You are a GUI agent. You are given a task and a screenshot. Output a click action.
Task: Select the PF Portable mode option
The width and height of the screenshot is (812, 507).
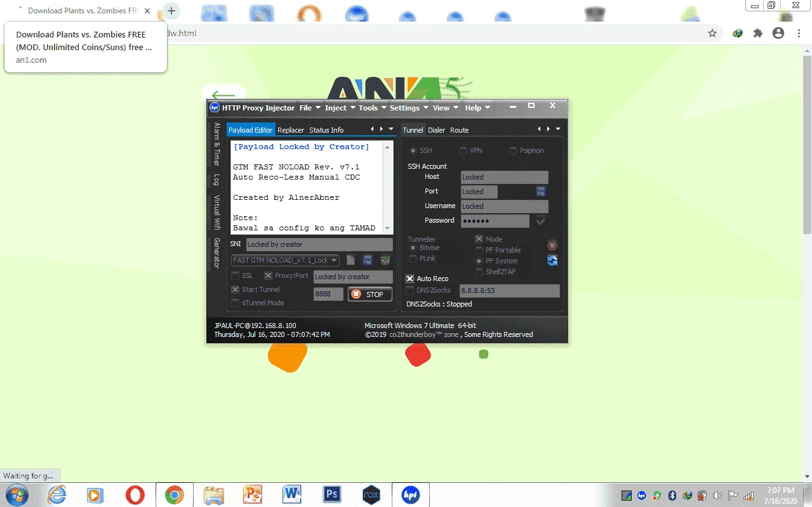point(479,250)
